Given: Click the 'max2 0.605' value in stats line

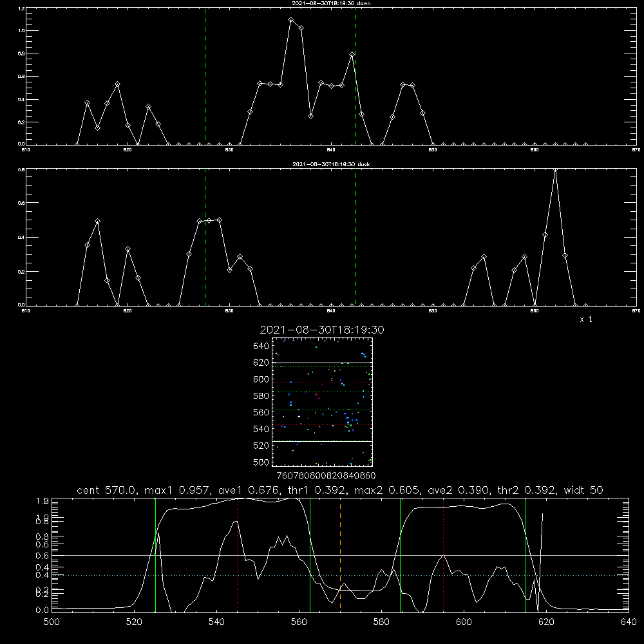Looking at the screenshot, I should (x=387, y=490).
